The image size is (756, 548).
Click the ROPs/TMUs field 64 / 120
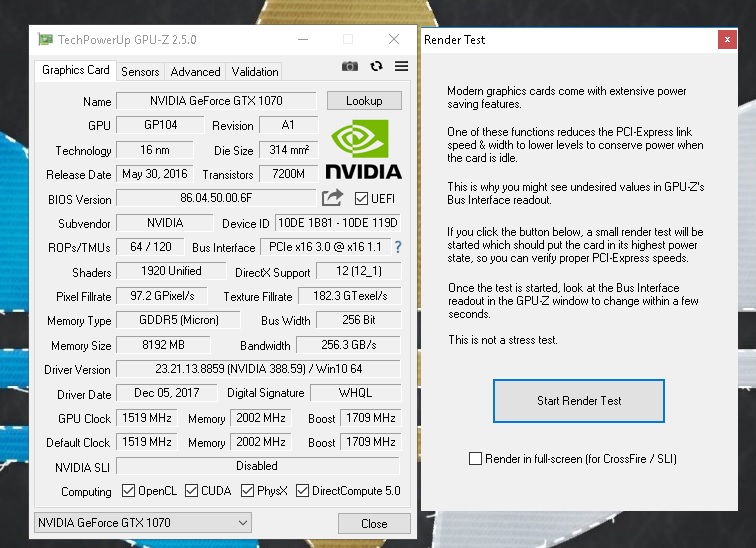(150, 247)
